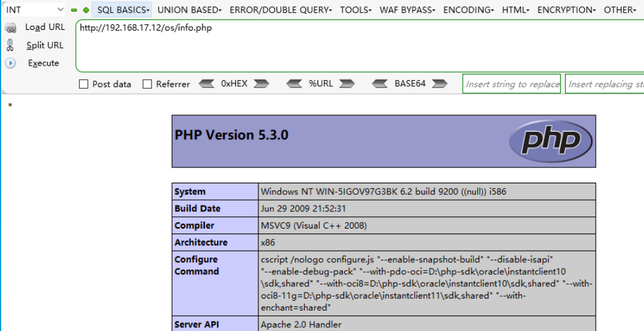Click the Split URL button label
Screen dimensions: 644x331
(45, 45)
